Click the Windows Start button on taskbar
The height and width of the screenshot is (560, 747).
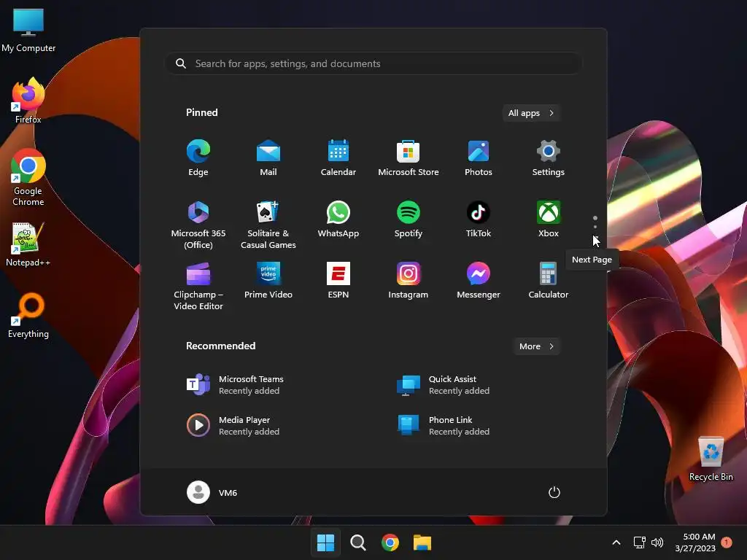326,542
